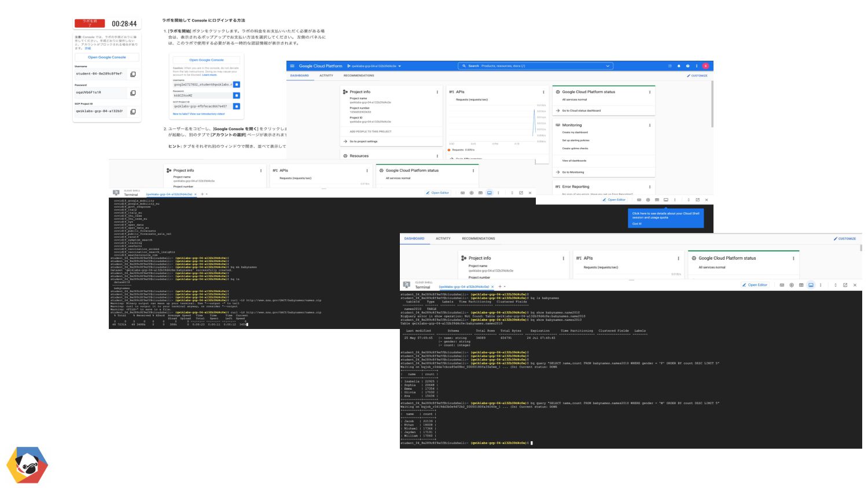The height and width of the screenshot is (488, 868).
Task: Open settings gear in bottom-right terminal toolbar
Action: (792, 285)
